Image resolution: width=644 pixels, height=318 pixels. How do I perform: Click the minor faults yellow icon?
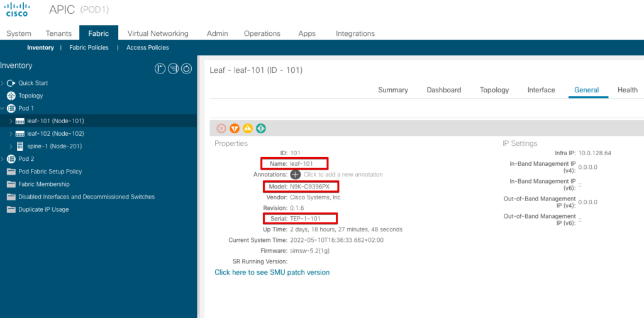[248, 128]
